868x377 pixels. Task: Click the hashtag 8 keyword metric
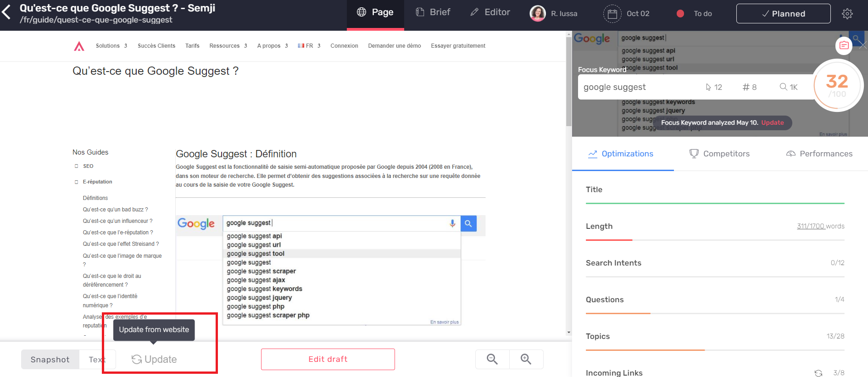coord(750,87)
